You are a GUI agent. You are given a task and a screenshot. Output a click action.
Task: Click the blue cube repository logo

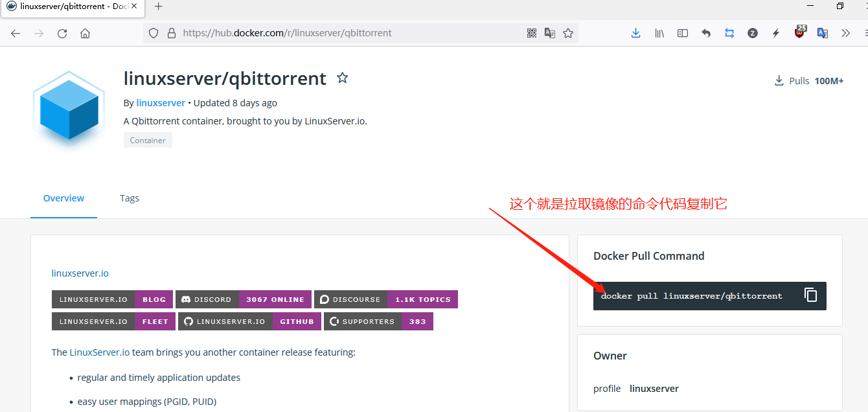(x=69, y=110)
